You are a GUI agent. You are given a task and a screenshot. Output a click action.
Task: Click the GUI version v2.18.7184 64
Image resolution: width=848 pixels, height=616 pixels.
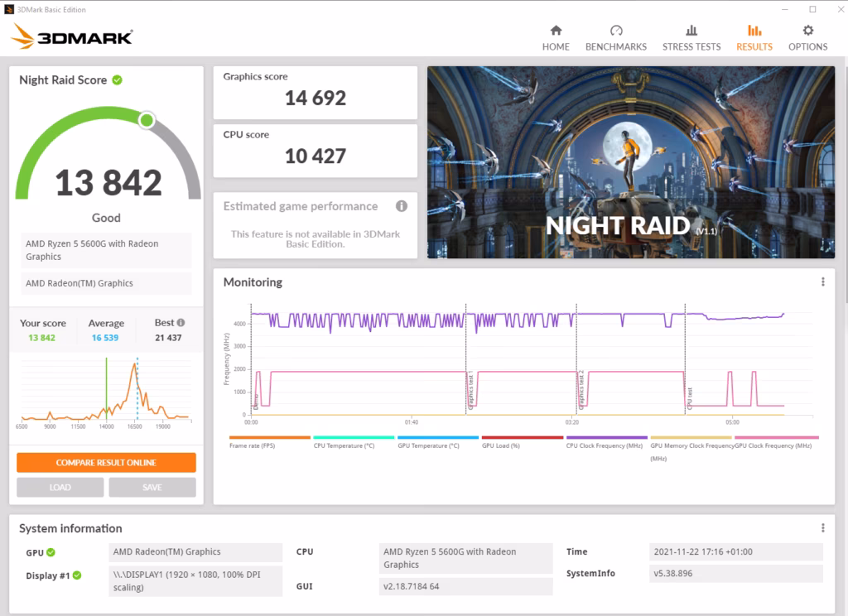point(465,586)
